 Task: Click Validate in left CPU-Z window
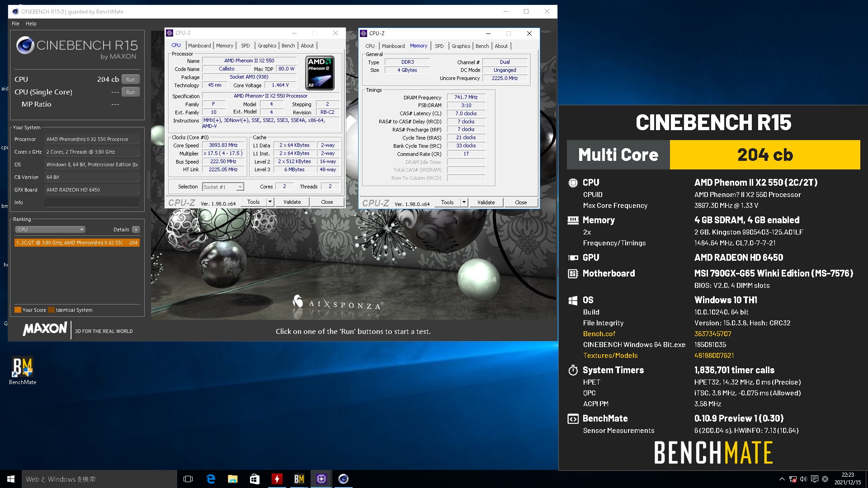click(x=292, y=202)
